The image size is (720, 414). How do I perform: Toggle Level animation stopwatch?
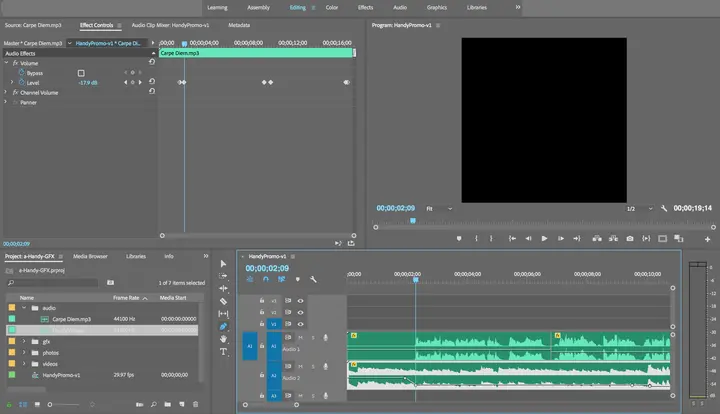click(22, 82)
